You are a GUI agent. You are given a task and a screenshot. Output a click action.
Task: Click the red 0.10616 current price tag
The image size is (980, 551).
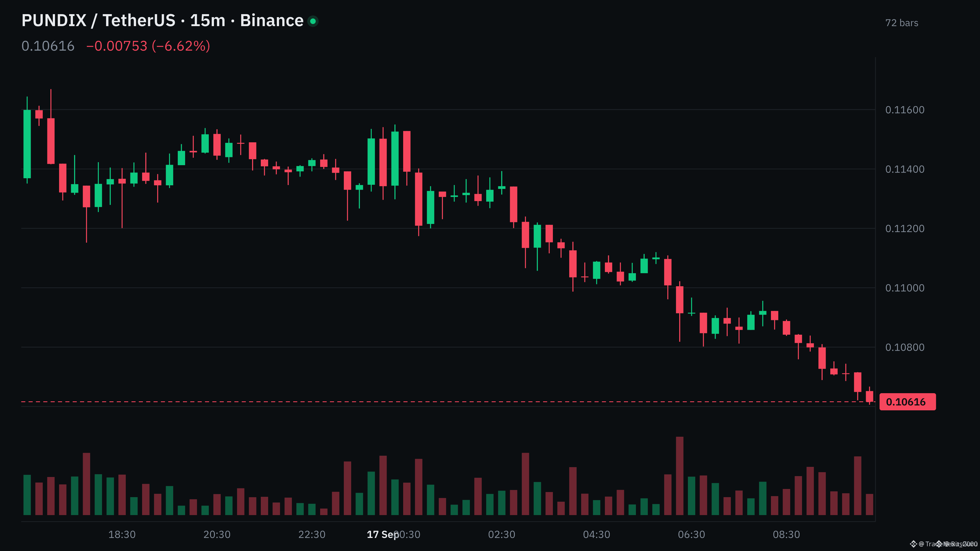pyautogui.click(x=907, y=402)
